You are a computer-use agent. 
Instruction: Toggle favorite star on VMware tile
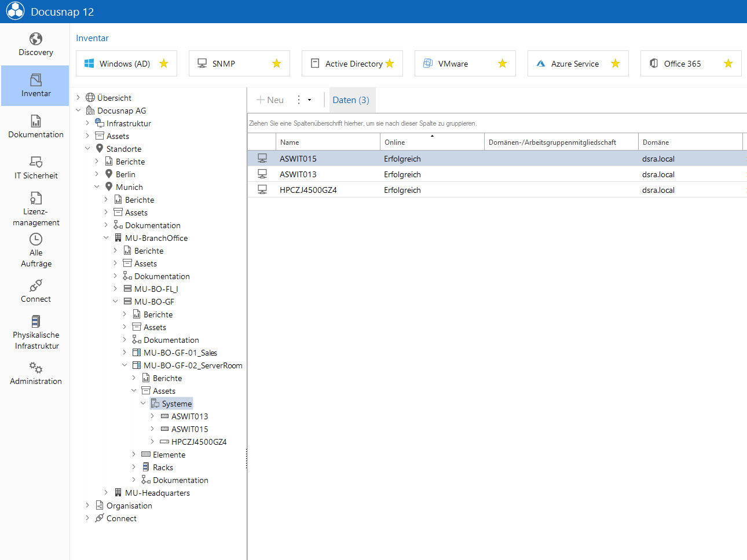503,64
